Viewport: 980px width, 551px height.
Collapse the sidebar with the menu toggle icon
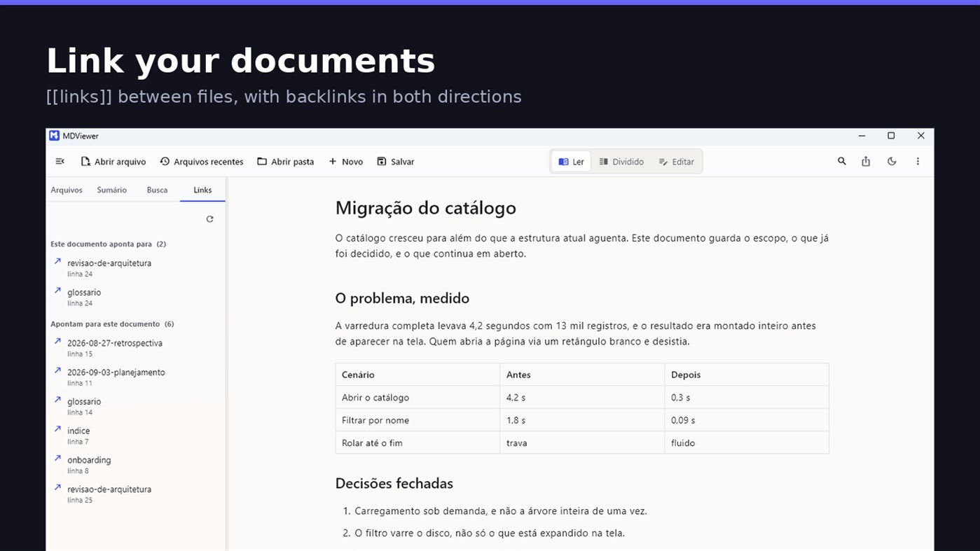click(60, 162)
